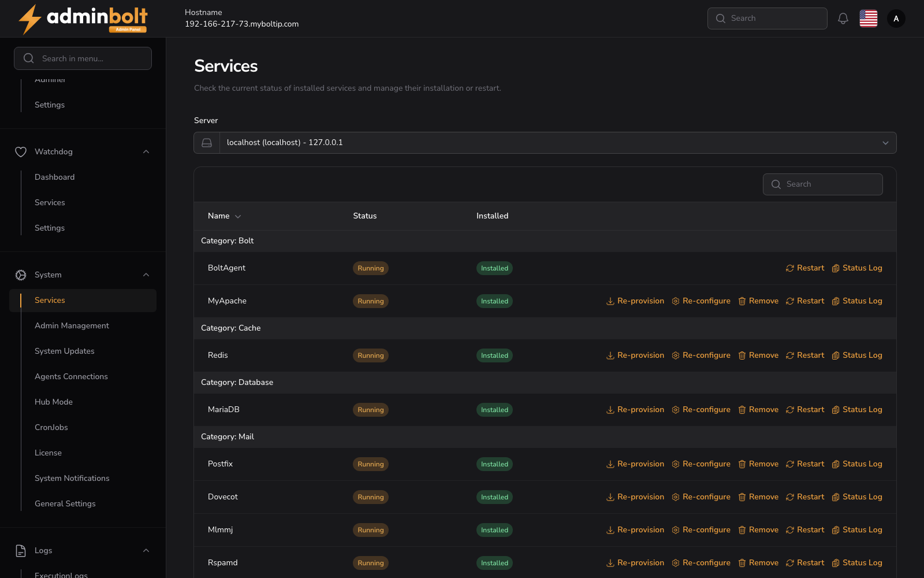Collapse the Logs menu section
The width and height of the screenshot is (924, 578).
point(146,551)
